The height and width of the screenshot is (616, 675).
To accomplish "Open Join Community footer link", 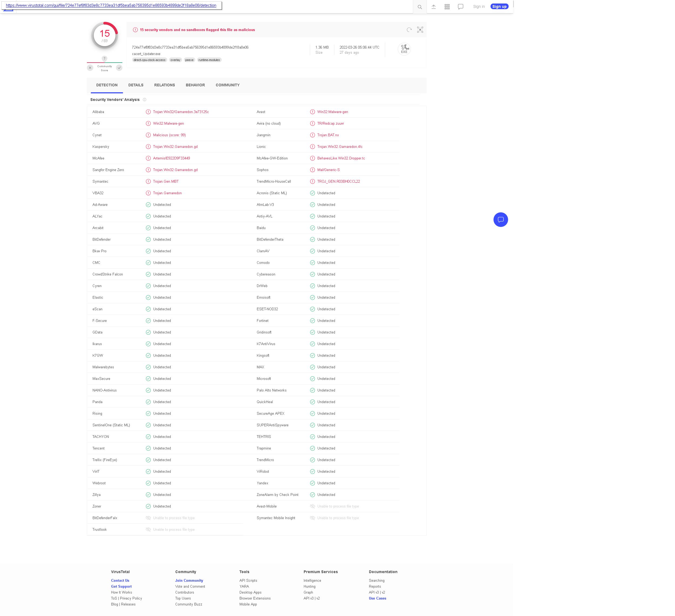I will pos(189,580).
